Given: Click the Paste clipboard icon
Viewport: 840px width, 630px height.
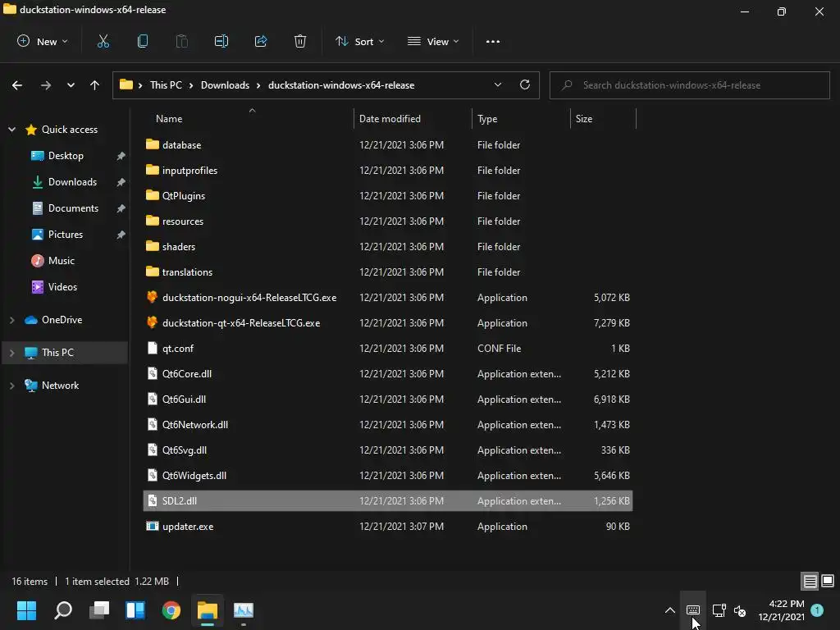Looking at the screenshot, I should coord(182,41).
